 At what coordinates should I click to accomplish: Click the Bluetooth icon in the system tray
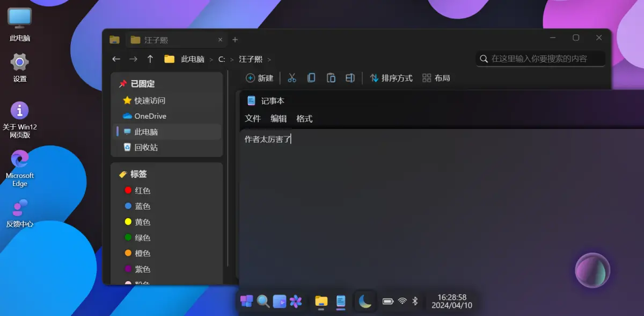click(415, 301)
